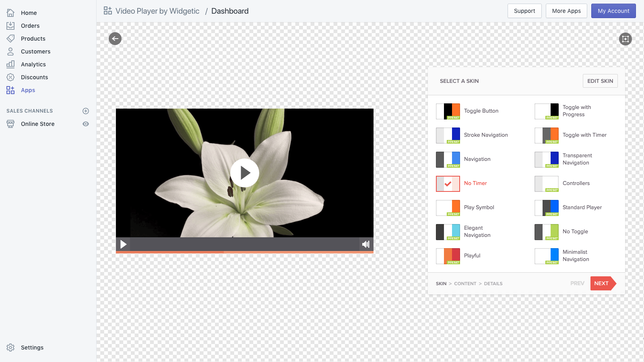
Task: Mute the video using the speaker icon
Action: pos(365,244)
